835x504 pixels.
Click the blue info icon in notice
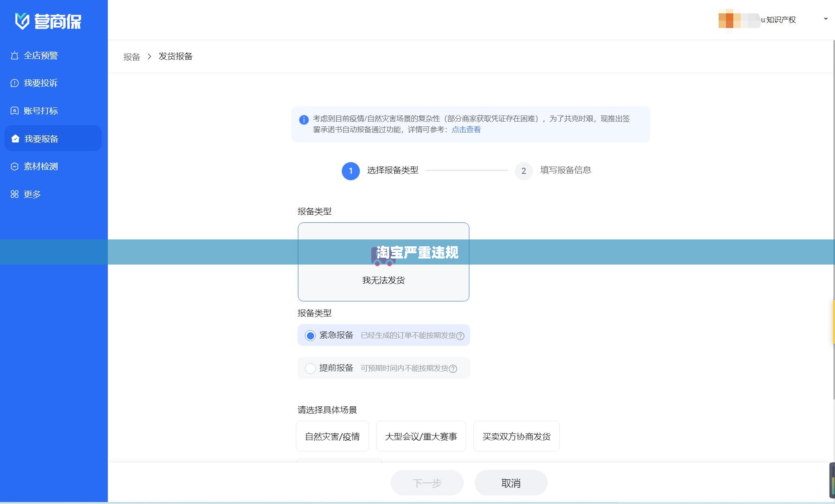304,120
